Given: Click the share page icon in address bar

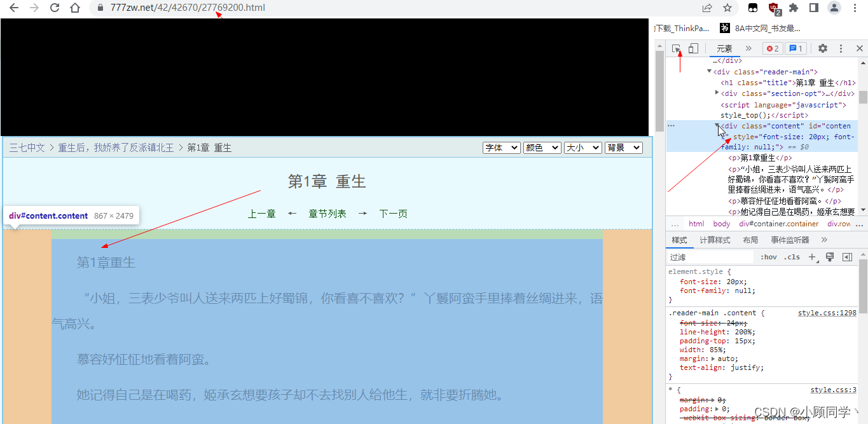Looking at the screenshot, I should (x=707, y=8).
